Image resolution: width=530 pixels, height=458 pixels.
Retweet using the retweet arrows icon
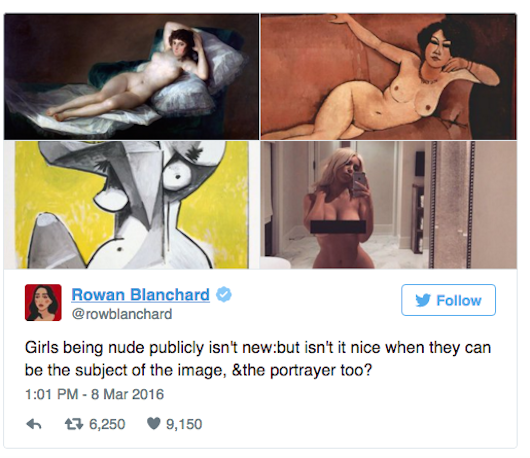pyautogui.click(x=74, y=424)
